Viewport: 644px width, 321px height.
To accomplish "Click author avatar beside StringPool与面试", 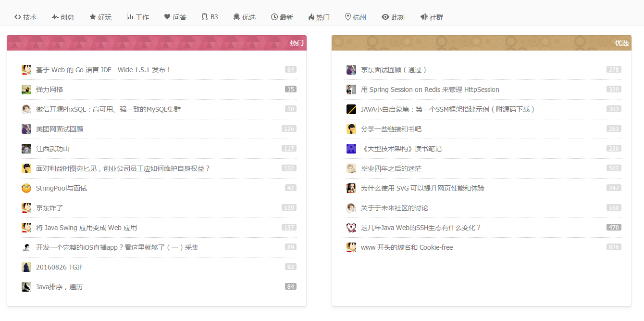I will [26, 188].
